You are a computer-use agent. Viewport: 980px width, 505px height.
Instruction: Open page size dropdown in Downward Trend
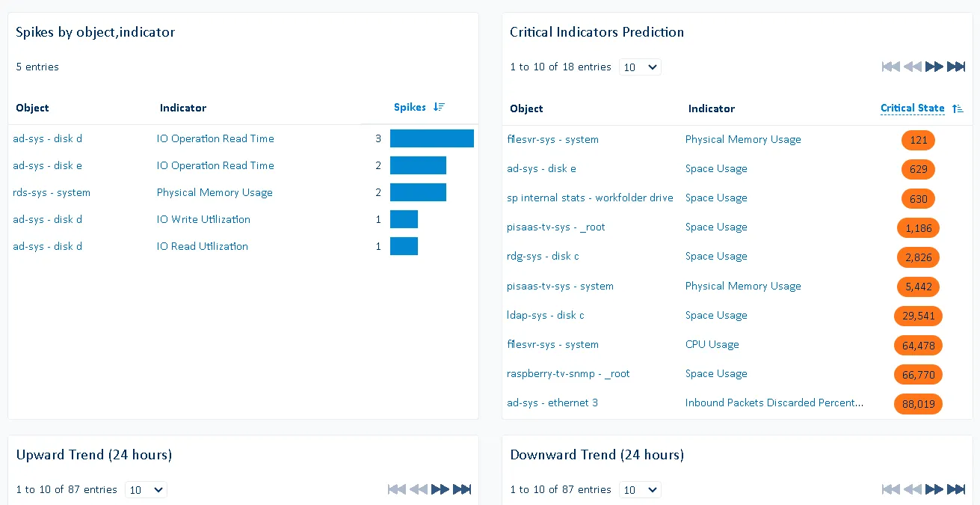640,490
